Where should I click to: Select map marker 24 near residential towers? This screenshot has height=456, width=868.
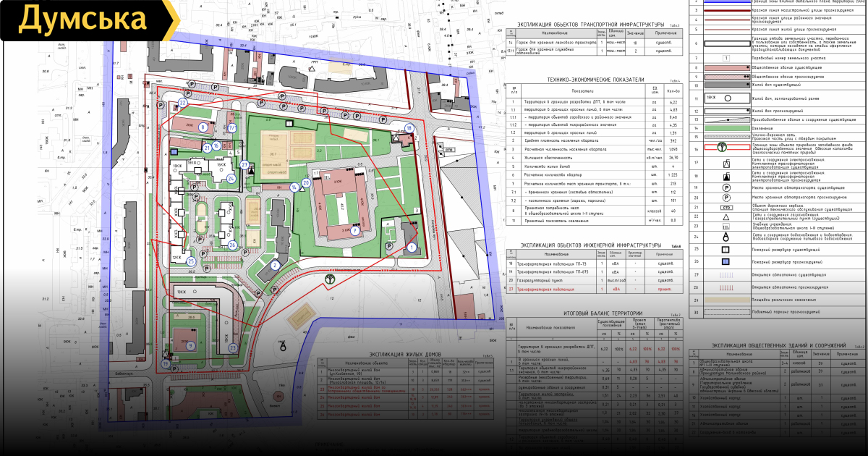tap(231, 178)
